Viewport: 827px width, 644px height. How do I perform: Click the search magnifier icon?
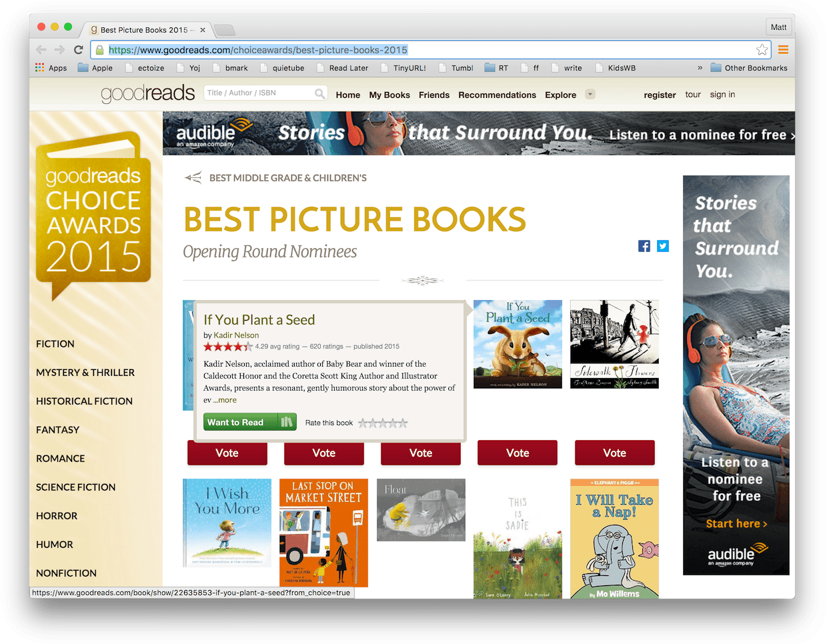click(320, 93)
